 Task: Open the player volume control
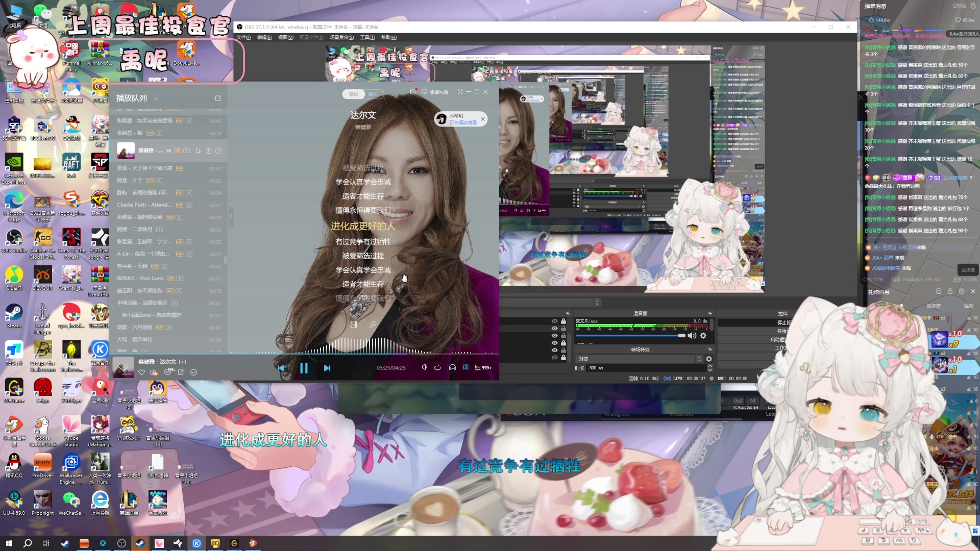pos(424,367)
